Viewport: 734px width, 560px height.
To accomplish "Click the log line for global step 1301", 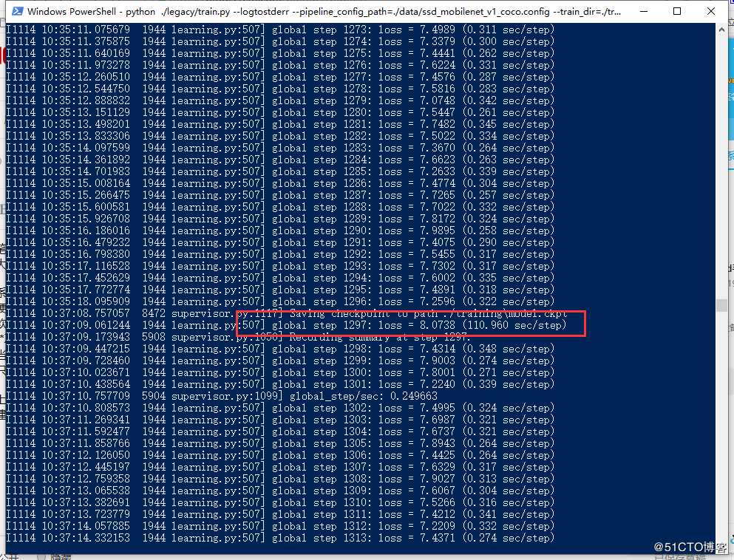I will pyautogui.click(x=280, y=384).
